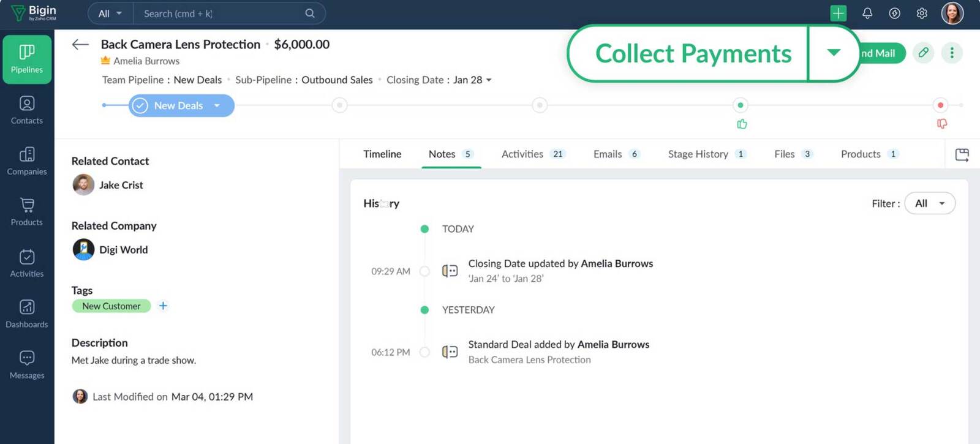Click the $6,000.00 deal amount
Viewport: 980px width, 444px height.
click(302, 44)
